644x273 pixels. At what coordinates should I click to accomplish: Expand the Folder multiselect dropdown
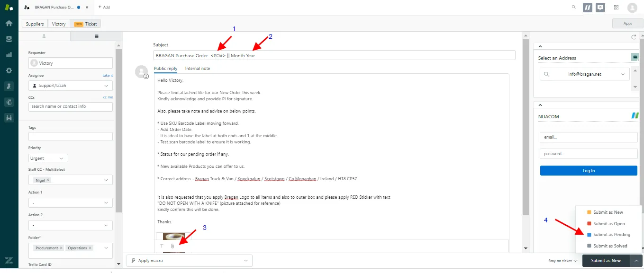coord(106,248)
